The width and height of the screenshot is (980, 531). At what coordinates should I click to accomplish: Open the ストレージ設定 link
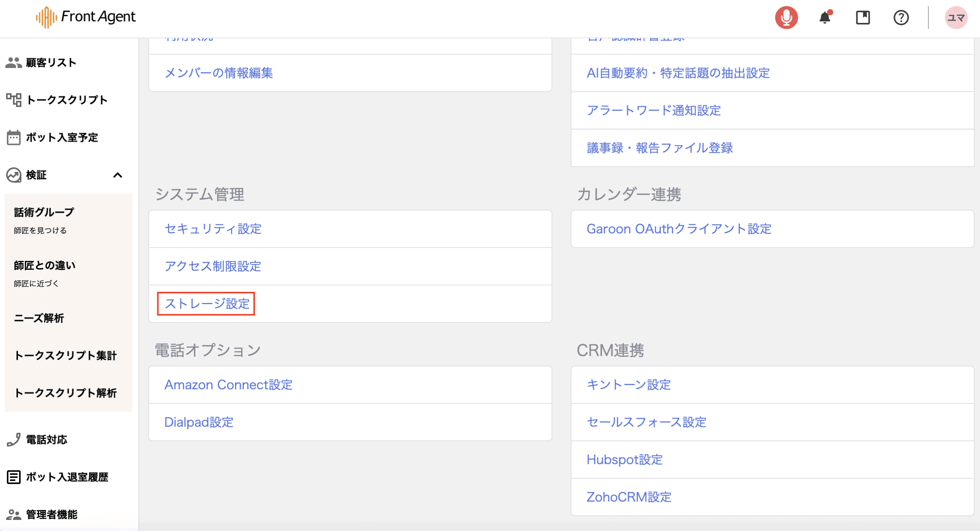coord(207,304)
